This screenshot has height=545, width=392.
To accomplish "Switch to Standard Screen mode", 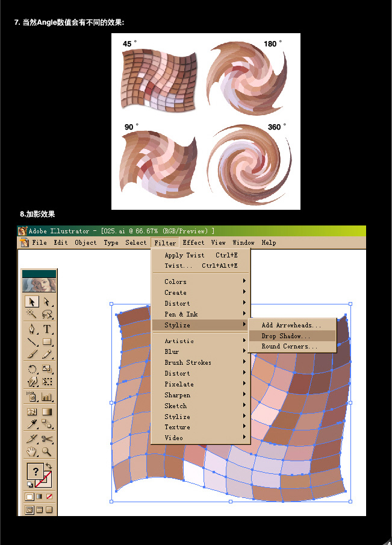I will coord(30,510).
